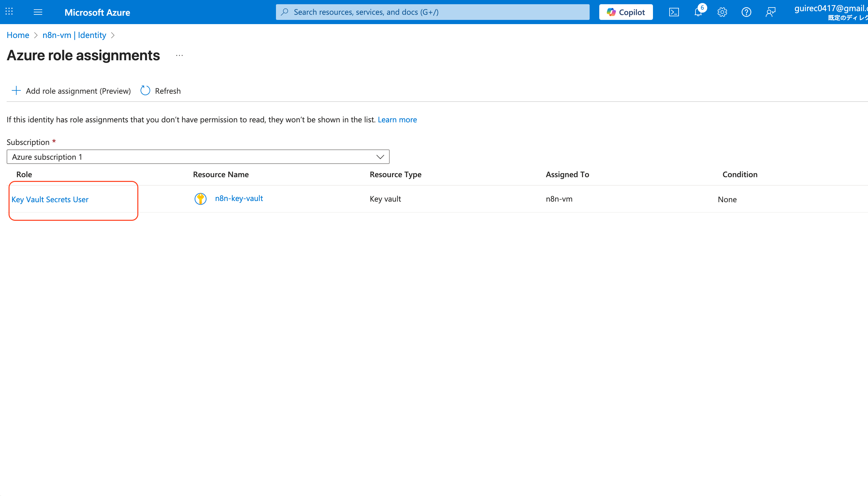Open the Azure portal apps grid icon

coord(9,12)
